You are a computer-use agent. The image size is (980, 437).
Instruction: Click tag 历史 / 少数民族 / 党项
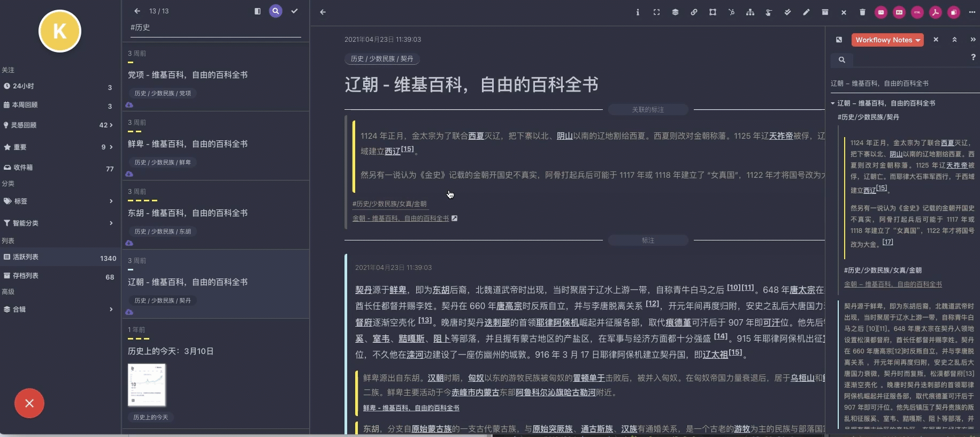coord(163,93)
